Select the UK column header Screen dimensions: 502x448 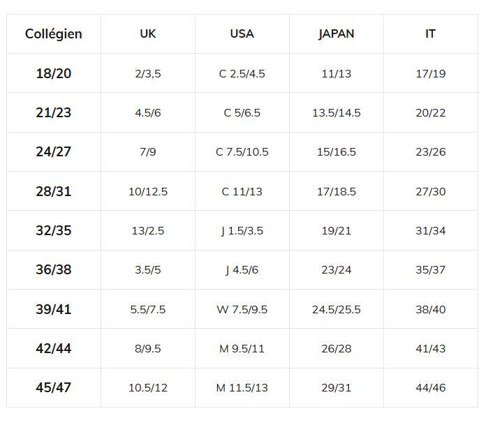pyautogui.click(x=147, y=33)
